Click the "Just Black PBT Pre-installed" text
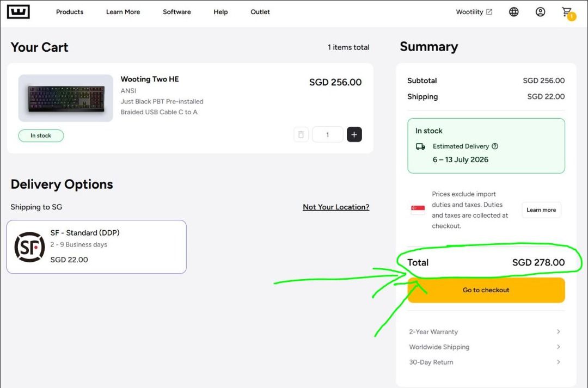 click(x=162, y=101)
